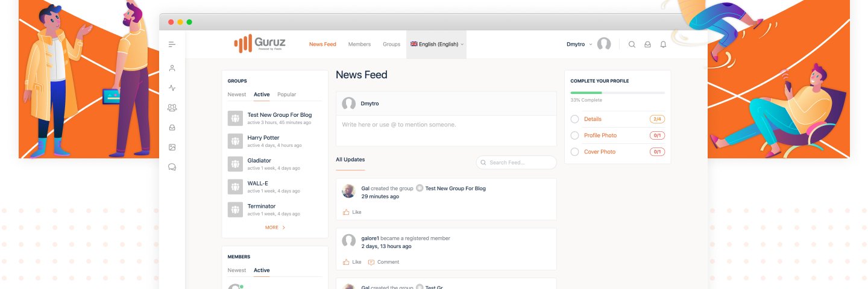
Task: Click the 2 days, 13 hours ago timestamp
Action: (386, 246)
